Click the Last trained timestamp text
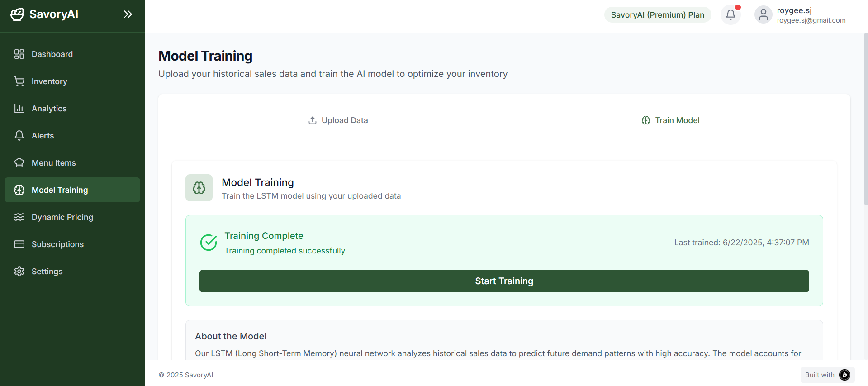Image resolution: width=868 pixels, height=386 pixels. click(x=742, y=243)
